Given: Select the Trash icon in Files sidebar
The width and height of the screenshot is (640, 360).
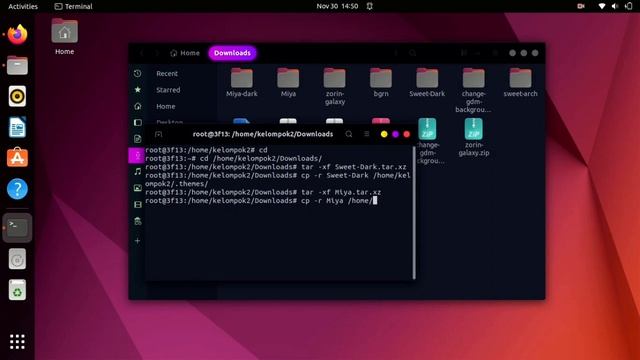Looking at the screenshot, I should 138,221.
